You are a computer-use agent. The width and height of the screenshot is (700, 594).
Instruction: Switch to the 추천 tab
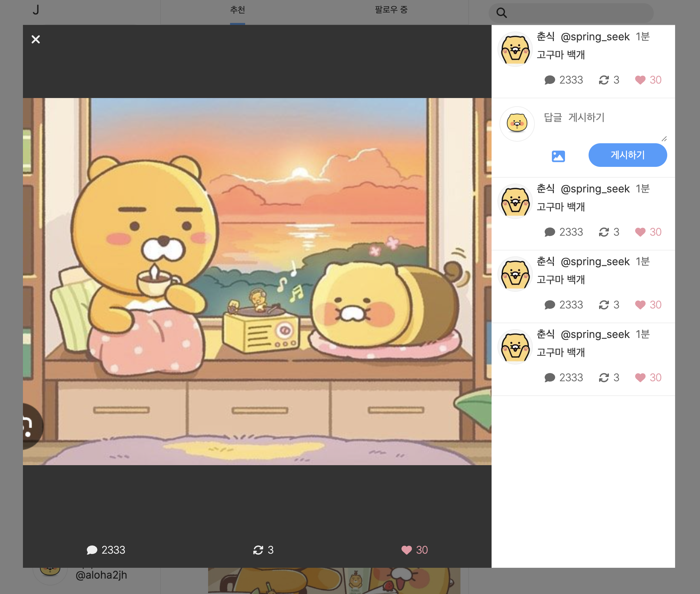(x=237, y=10)
